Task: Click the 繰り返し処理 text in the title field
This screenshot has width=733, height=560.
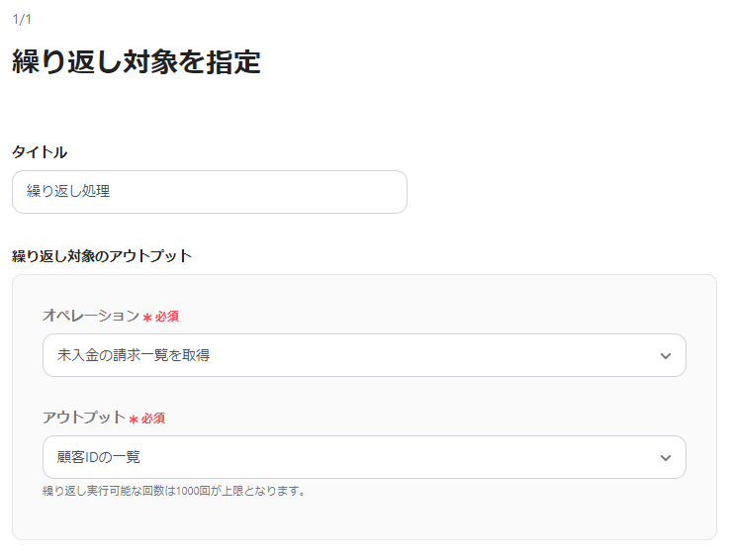Action: click(x=68, y=192)
